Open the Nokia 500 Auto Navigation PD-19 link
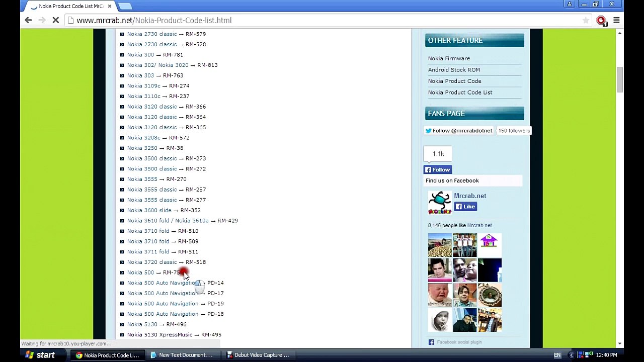Screen dimensions: 644x362 (x=163, y=304)
